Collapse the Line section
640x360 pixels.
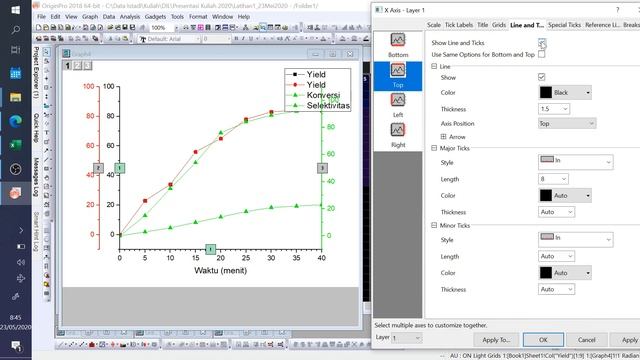(x=434, y=66)
